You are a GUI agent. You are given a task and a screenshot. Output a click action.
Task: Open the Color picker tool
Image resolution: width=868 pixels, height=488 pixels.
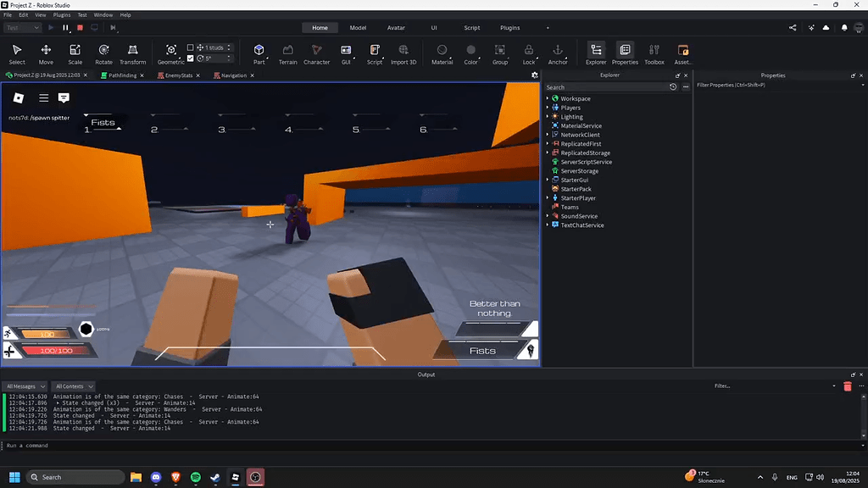coord(471,54)
